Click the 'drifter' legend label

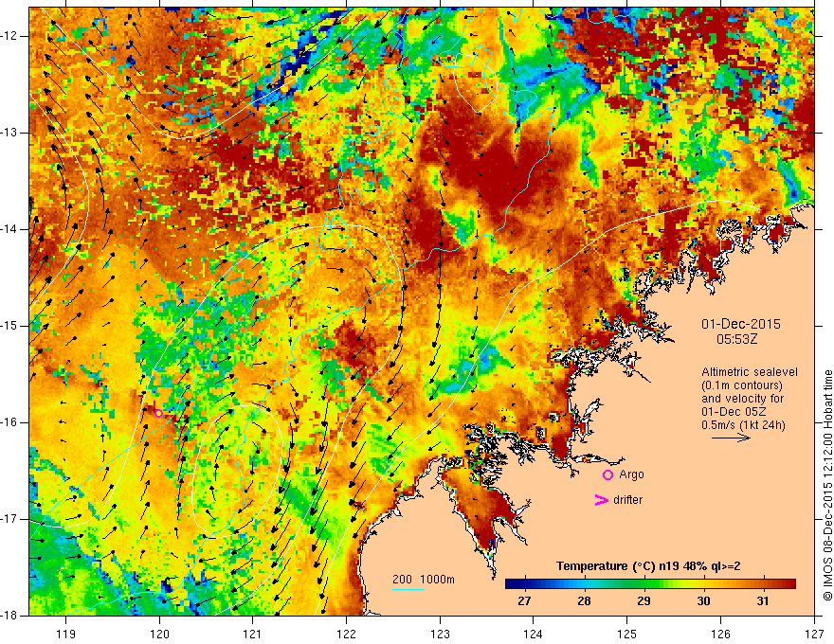point(627,500)
